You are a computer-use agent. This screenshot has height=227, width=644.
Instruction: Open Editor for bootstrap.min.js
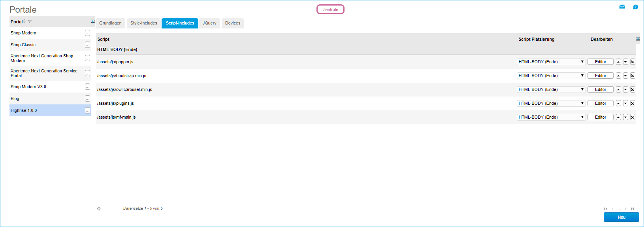pyautogui.click(x=601, y=76)
